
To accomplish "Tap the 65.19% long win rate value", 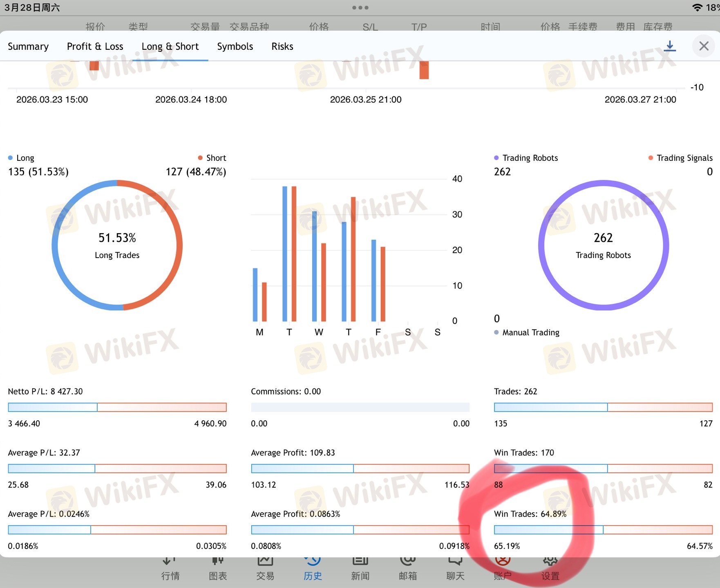I will click(507, 546).
